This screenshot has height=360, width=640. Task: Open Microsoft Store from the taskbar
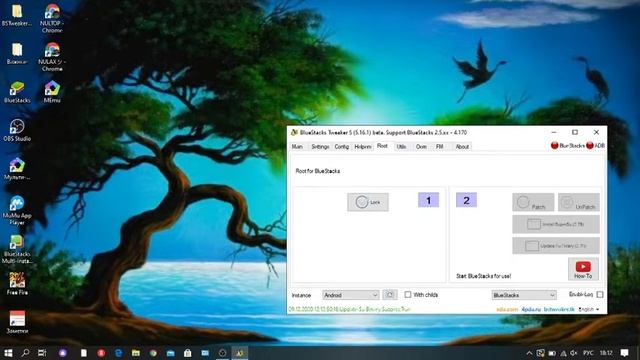[188, 353]
